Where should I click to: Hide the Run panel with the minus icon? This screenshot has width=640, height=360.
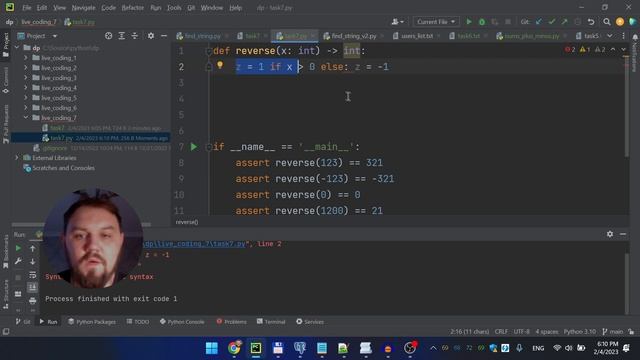coord(623,234)
